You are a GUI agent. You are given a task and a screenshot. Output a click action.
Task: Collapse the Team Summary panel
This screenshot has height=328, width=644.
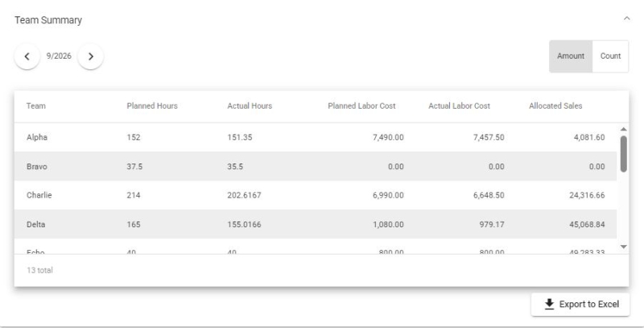click(627, 19)
